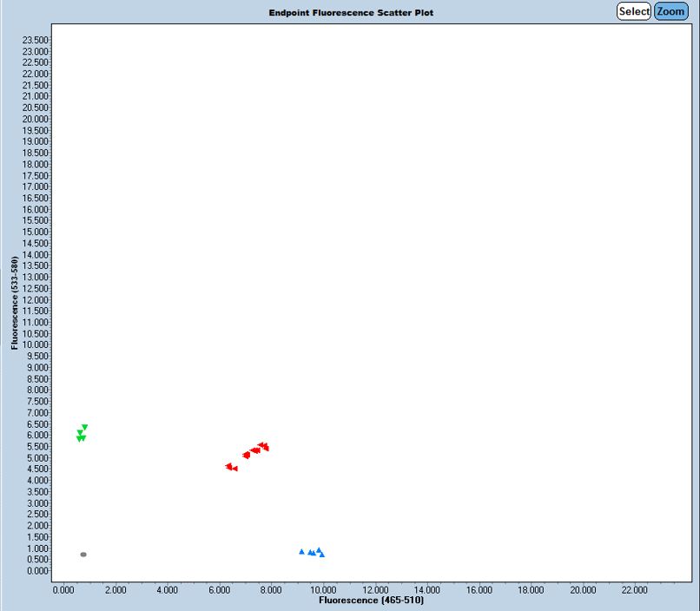The width and height of the screenshot is (700, 611).
Task: Click the Endpoint Fluorescence Scatter Plot title
Action: (351, 12)
